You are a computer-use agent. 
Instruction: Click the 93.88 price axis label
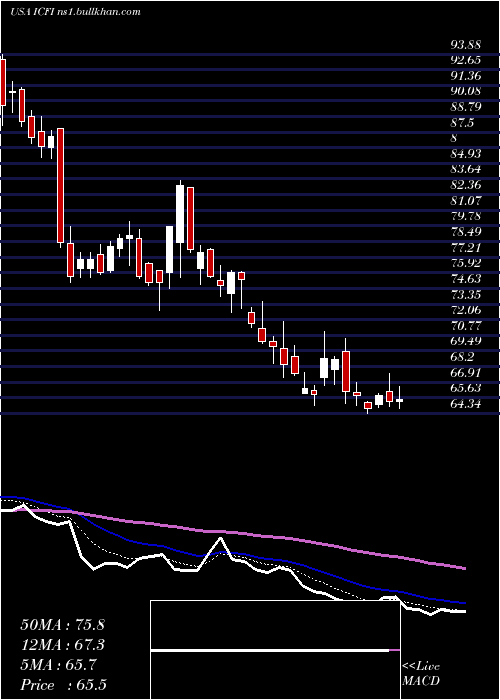[465, 44]
